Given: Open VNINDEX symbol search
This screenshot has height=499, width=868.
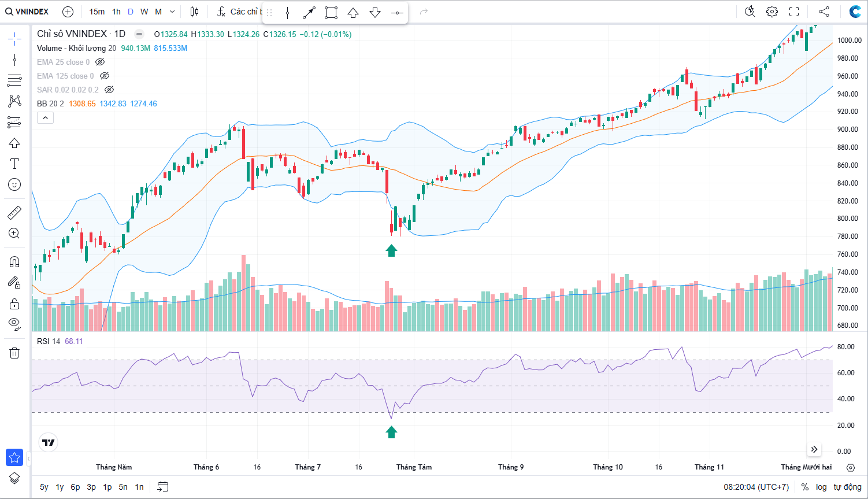Looking at the screenshot, I should click(x=28, y=12).
